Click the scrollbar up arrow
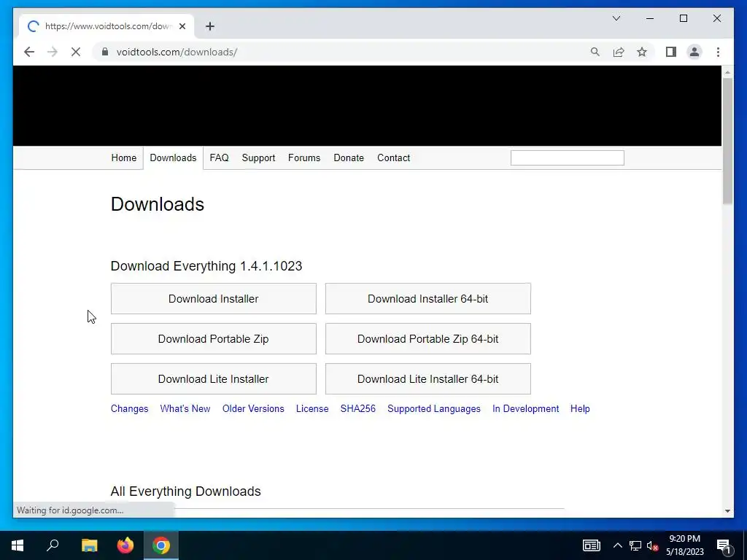The width and height of the screenshot is (747, 560). coord(727,72)
